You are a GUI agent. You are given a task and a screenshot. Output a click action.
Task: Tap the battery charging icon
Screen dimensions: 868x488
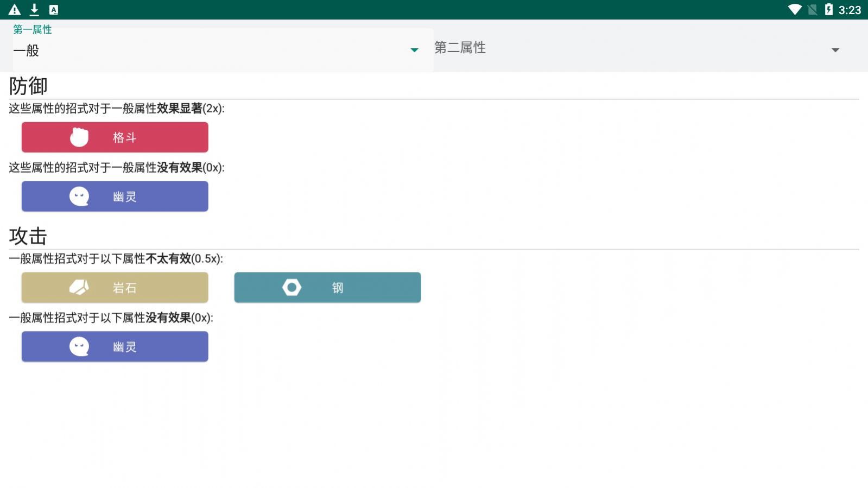829,10
